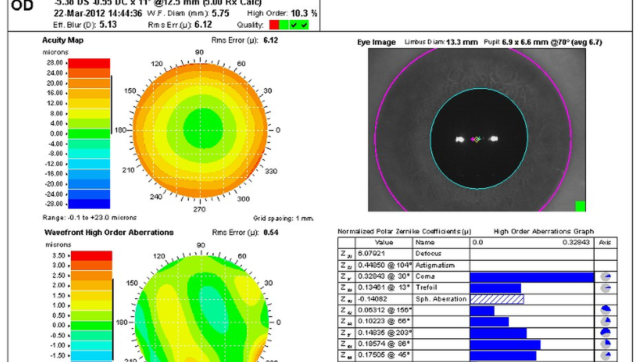Click the axis pie icon for 0.10223 @ 66° row
The image size is (644, 362).
(606, 321)
